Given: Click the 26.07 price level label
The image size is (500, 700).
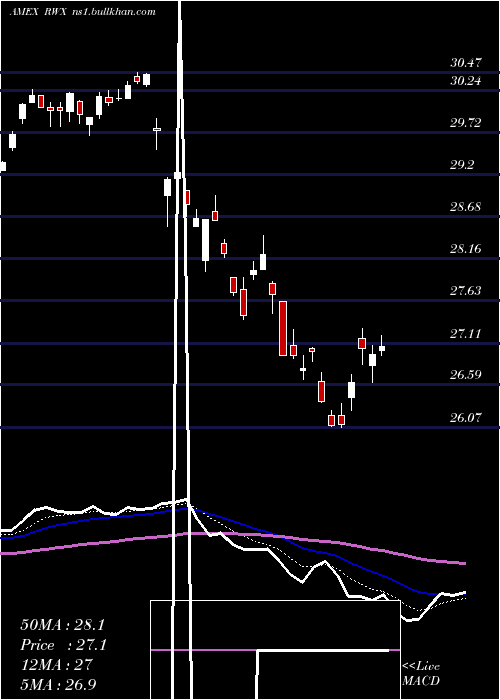Looking at the screenshot, I should pyautogui.click(x=466, y=418).
